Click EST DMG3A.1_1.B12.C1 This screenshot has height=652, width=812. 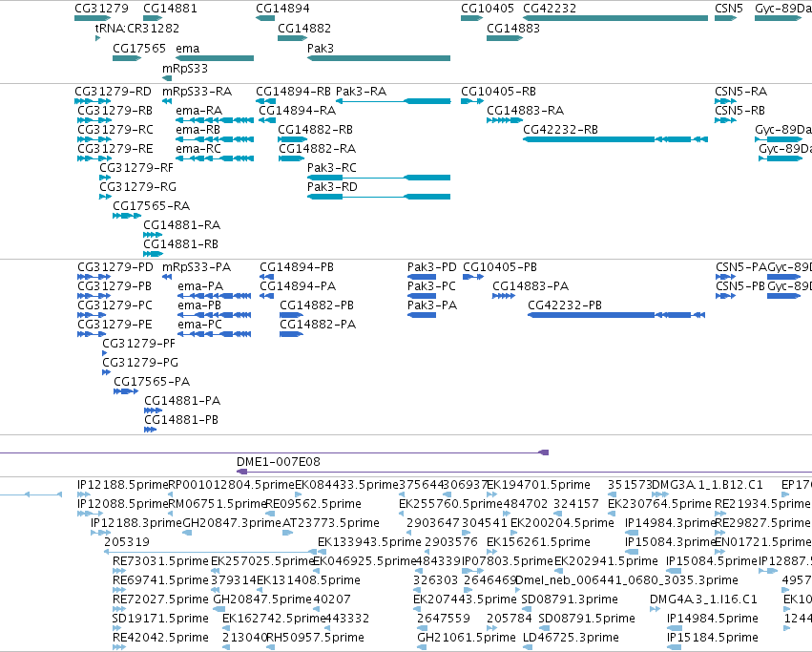point(707,485)
